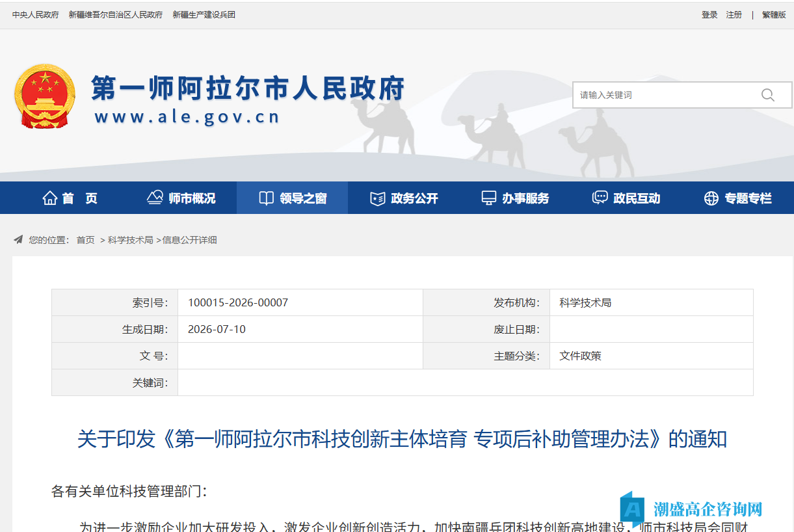Click the home icon beside 首页
The width and height of the screenshot is (794, 532).
pos(50,198)
